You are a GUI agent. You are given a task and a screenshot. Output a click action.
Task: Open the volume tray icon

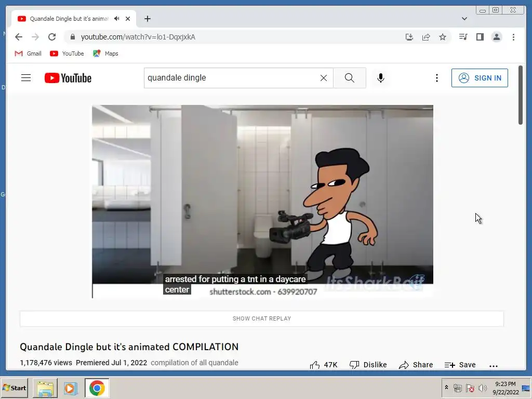(x=482, y=388)
